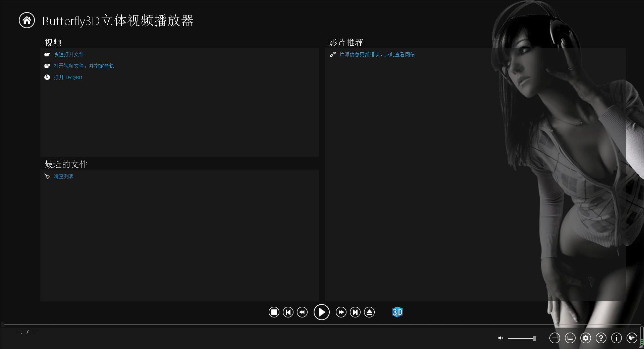Click the fast-forward button
644x349 pixels.
(341, 312)
